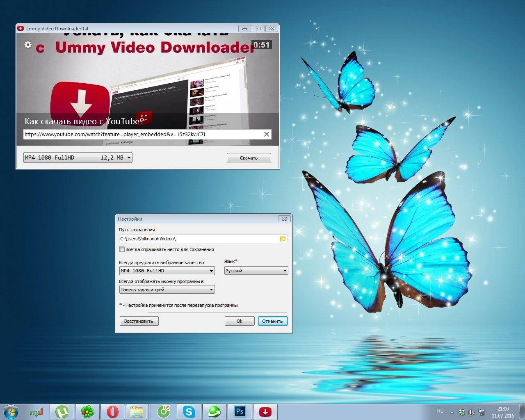Click the green tray notification icon

click(x=462, y=412)
